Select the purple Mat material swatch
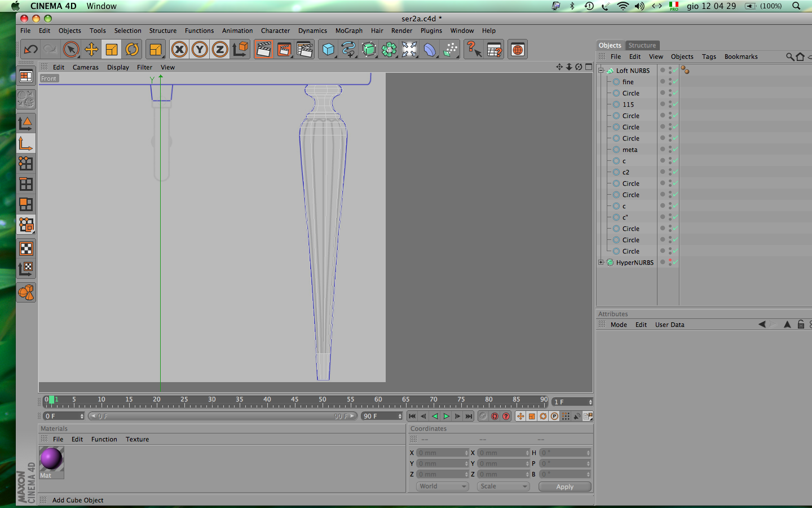 (x=51, y=458)
